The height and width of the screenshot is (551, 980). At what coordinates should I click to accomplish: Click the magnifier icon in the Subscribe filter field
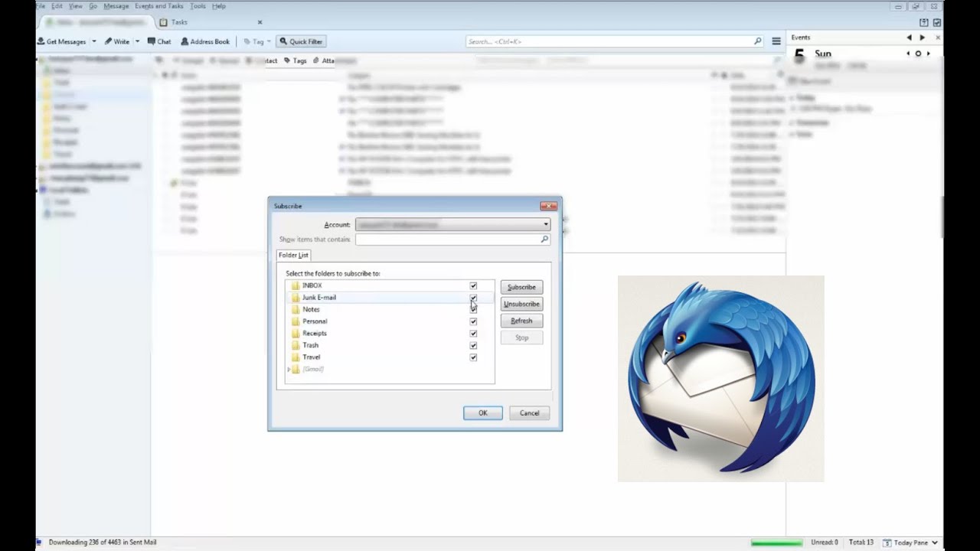tap(544, 240)
